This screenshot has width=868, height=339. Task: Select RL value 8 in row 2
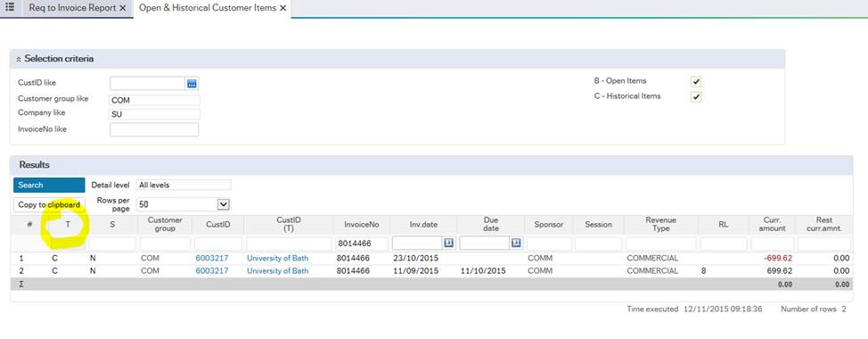tap(704, 271)
